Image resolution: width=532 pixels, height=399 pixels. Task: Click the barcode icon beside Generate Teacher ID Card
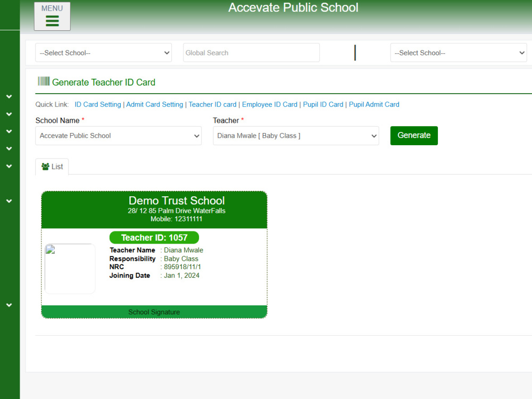pos(44,81)
